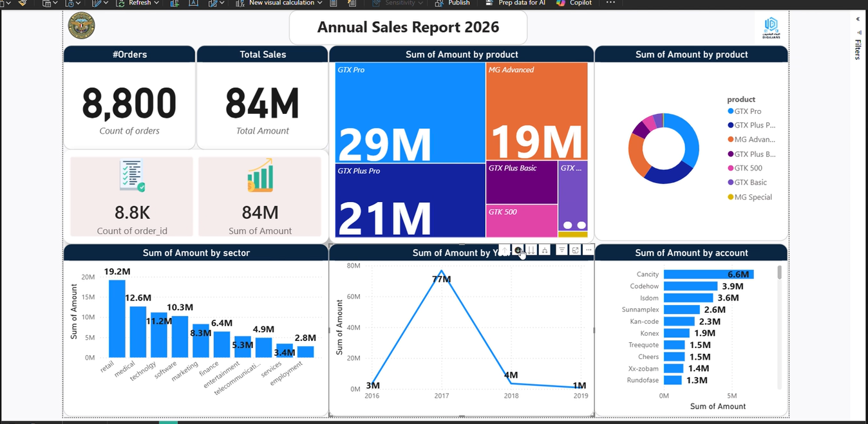Image resolution: width=868 pixels, height=424 pixels.
Task: Select the GTK 500 treemap tile
Action: (x=522, y=221)
